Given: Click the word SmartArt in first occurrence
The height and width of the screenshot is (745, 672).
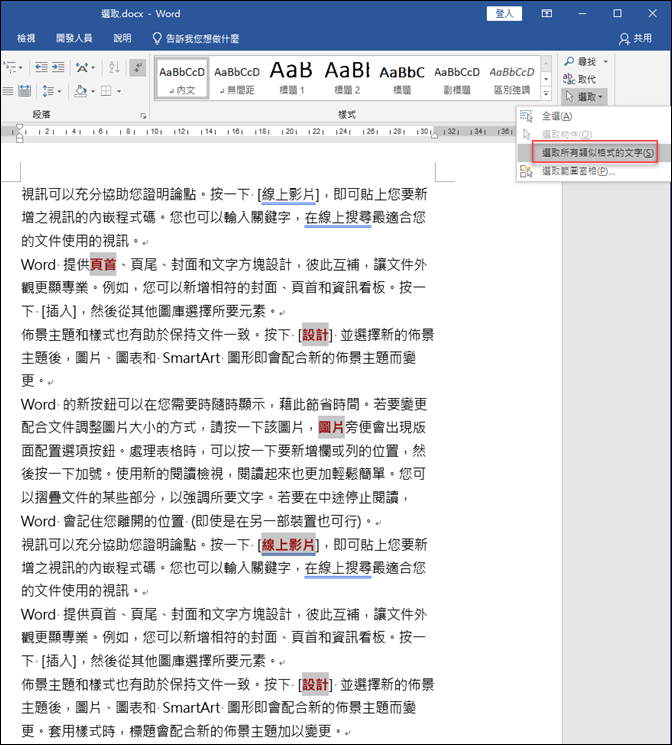Looking at the screenshot, I should coord(192,358).
